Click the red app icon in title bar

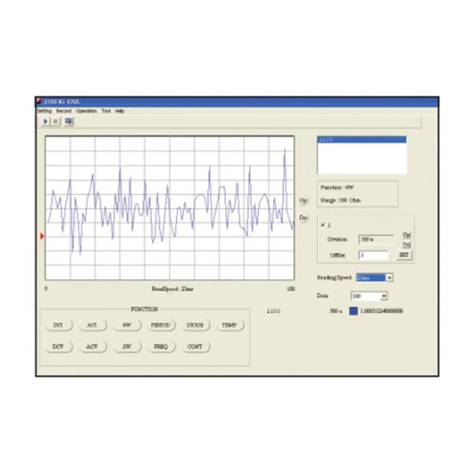39,101
